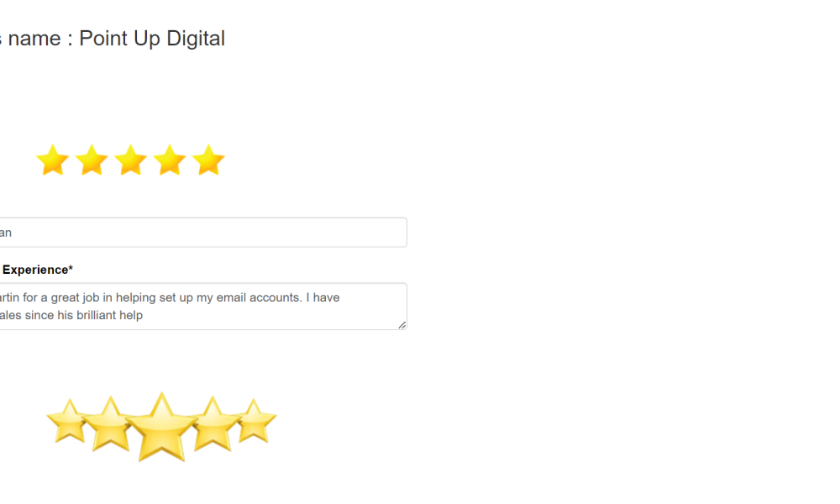Click the "Point Up Digital" heading text
840x504 pixels.
pyautogui.click(x=152, y=39)
